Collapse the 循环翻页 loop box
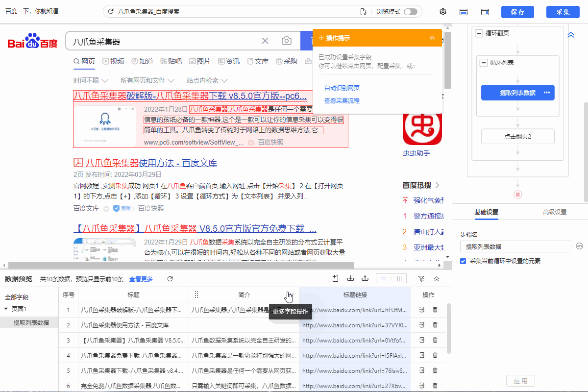 479,33
